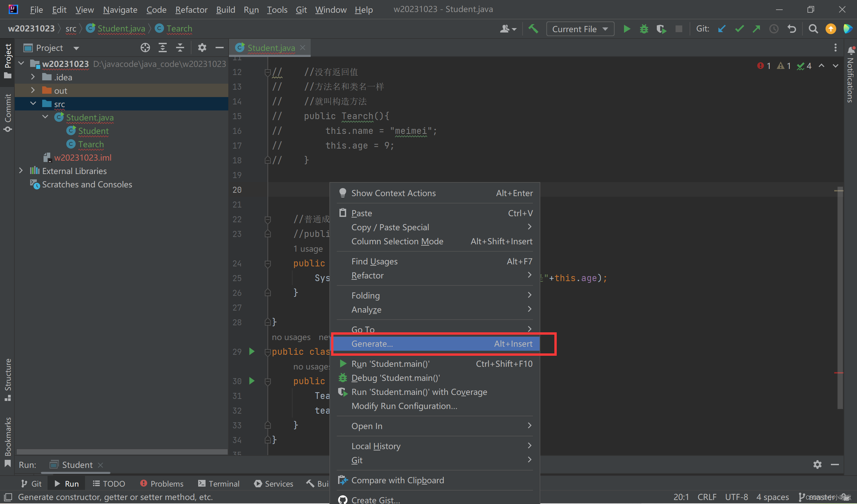Collapse the src folder
The height and width of the screenshot is (504, 857).
pyautogui.click(x=33, y=104)
